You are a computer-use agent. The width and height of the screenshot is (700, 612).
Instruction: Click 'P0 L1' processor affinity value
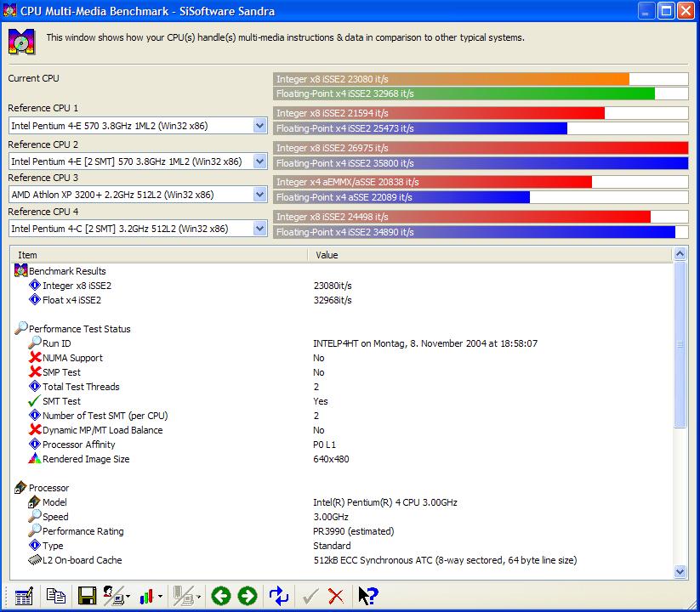coord(325,445)
